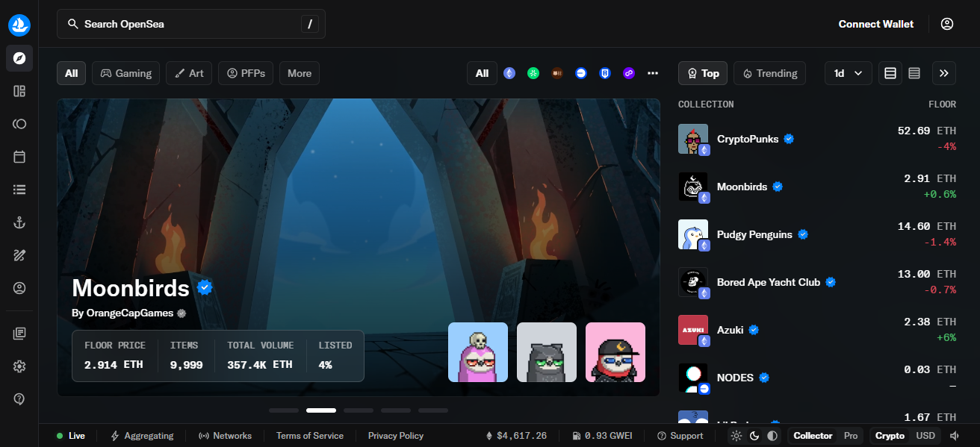Click the Live status indicator
This screenshot has height=447, width=980.
(x=71, y=436)
